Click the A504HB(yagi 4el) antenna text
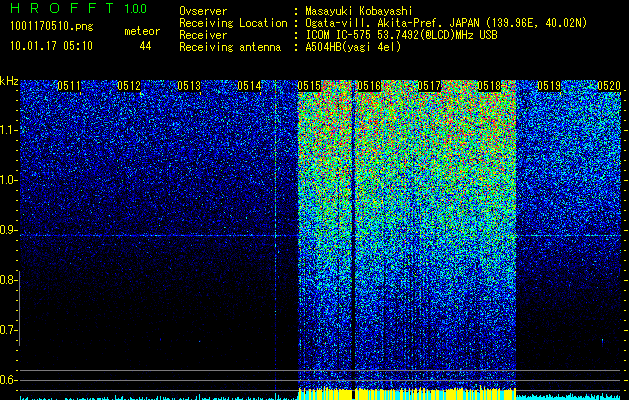 coord(353,47)
